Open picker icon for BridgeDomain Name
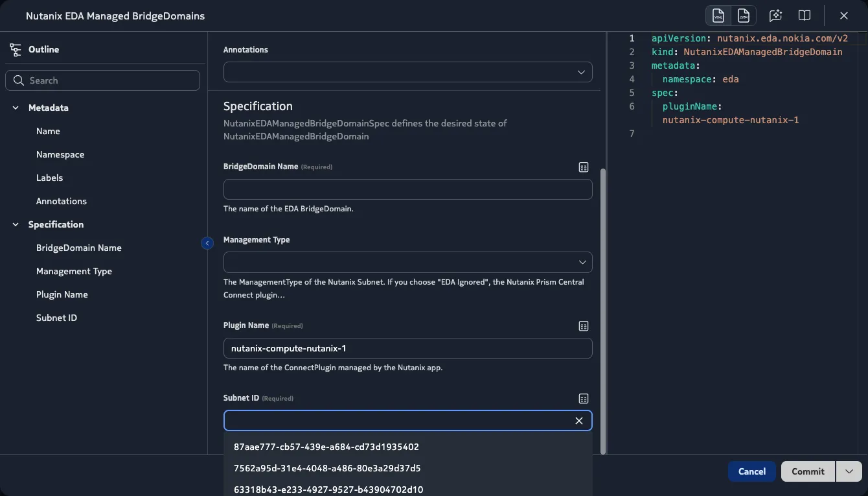The width and height of the screenshot is (868, 496). click(x=584, y=167)
